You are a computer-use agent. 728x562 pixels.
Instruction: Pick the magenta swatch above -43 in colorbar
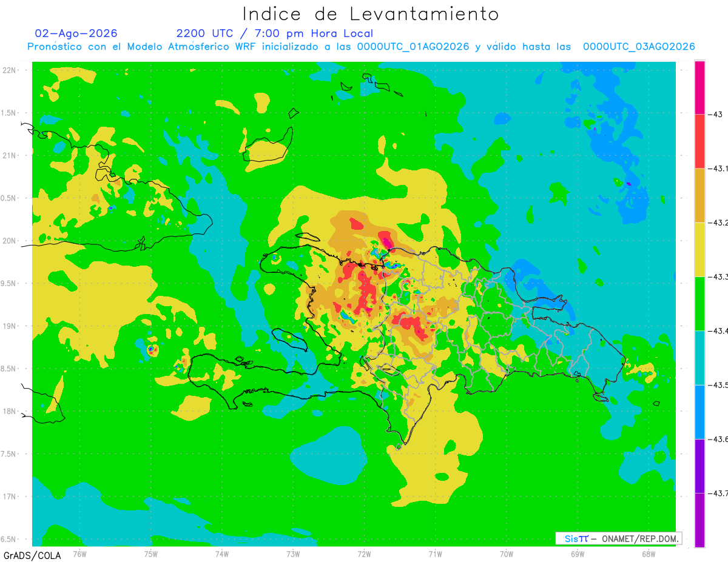click(x=699, y=87)
